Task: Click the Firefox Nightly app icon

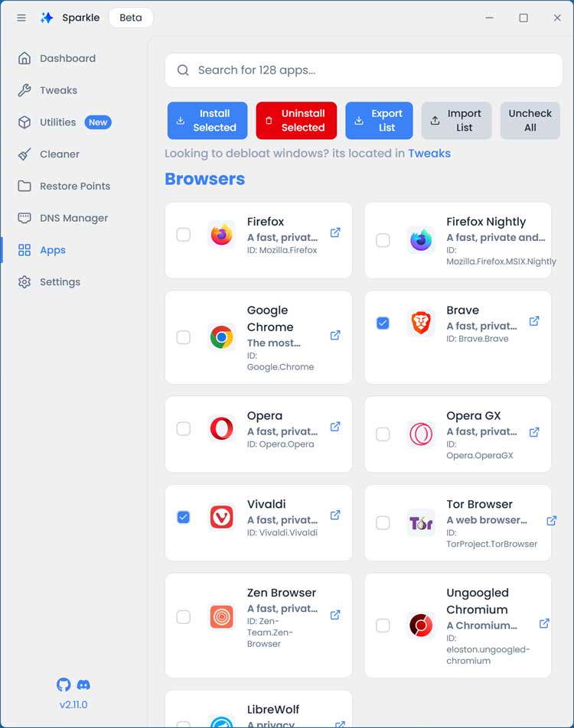Action: [x=421, y=240]
